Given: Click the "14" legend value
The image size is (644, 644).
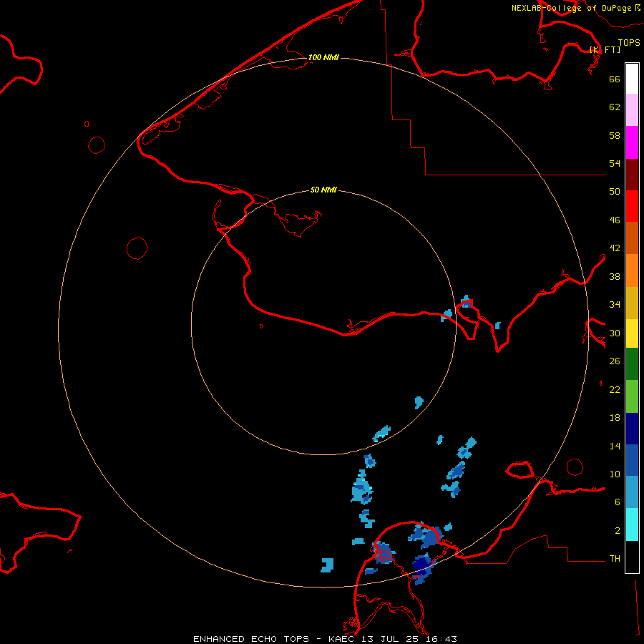Looking at the screenshot, I should pyautogui.click(x=615, y=446).
